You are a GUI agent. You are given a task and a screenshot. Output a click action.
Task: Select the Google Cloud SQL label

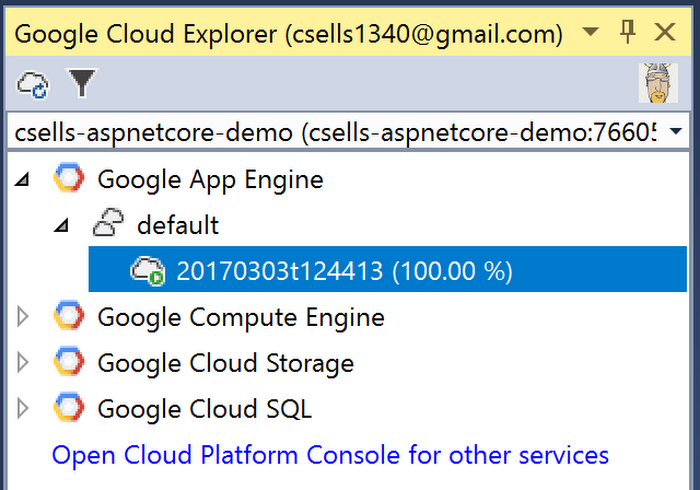[x=204, y=409]
